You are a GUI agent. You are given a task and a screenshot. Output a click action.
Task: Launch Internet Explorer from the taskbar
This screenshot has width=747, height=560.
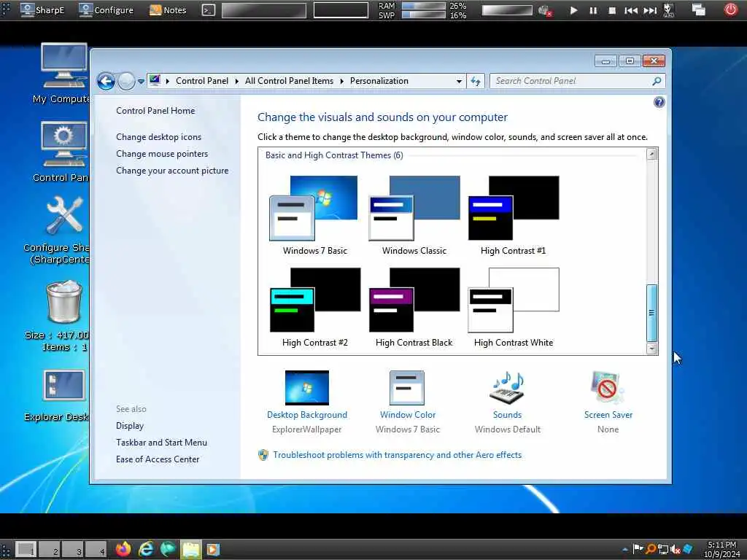(146, 549)
